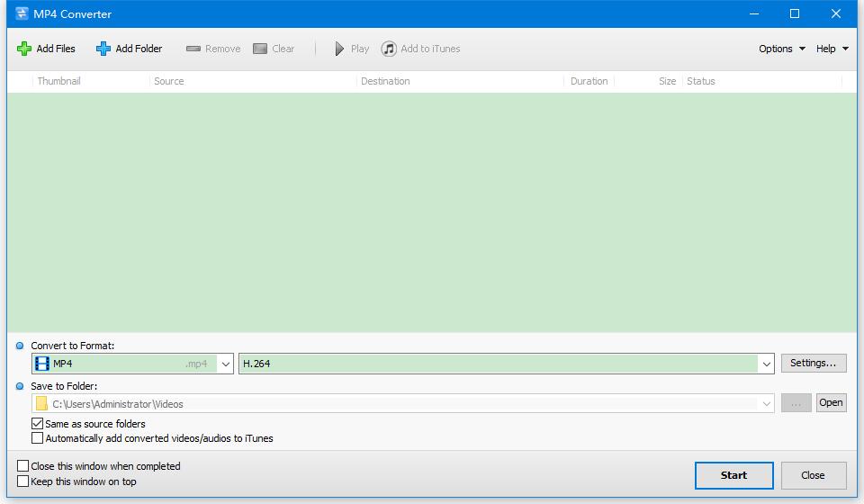Click the browse (...) folder button
The image size is (864, 504).
[x=796, y=402]
